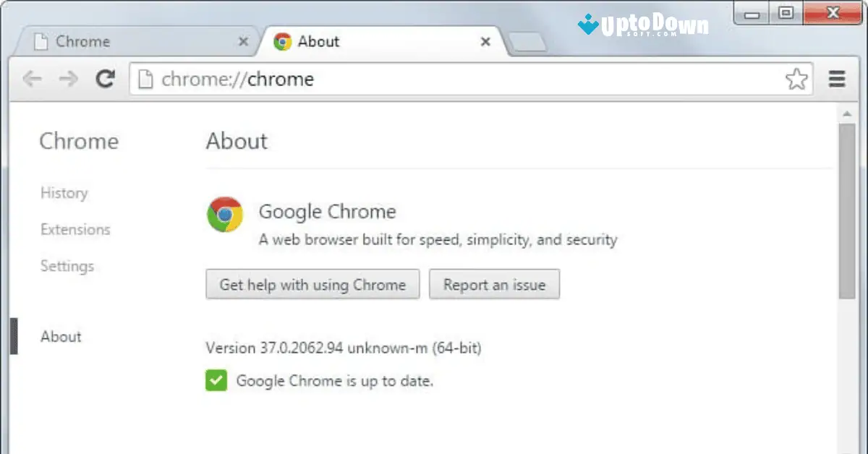Open History from the sidebar
The width and height of the screenshot is (868, 454).
point(64,193)
